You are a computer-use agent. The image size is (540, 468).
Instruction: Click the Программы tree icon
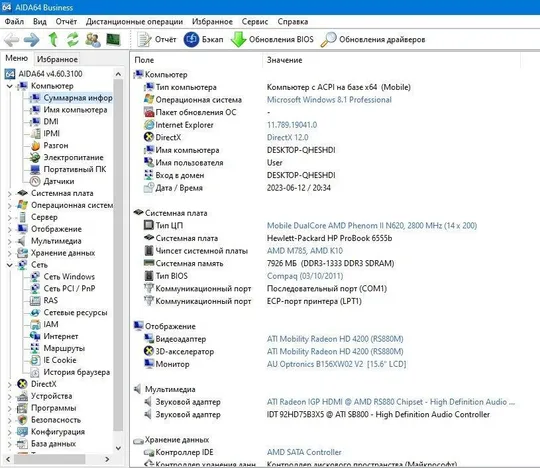point(22,408)
